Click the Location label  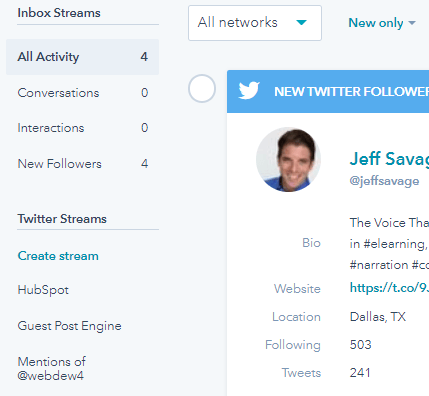click(296, 317)
